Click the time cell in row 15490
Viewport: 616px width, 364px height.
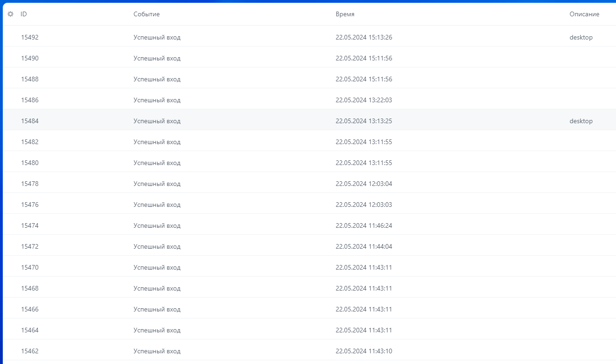[x=364, y=58]
